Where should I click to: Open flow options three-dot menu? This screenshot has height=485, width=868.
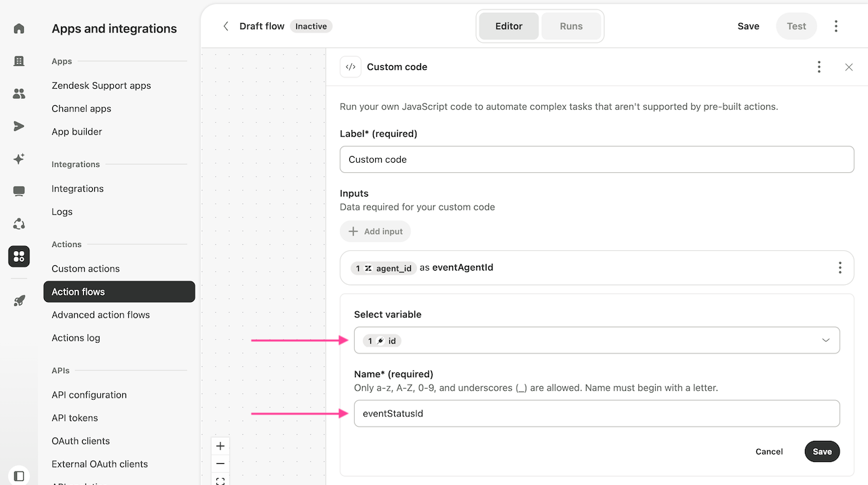[x=836, y=26]
